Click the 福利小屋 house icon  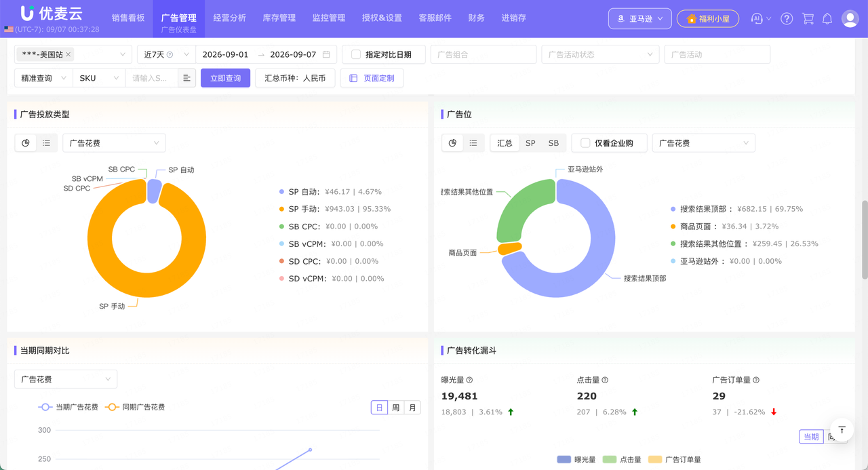coord(692,19)
